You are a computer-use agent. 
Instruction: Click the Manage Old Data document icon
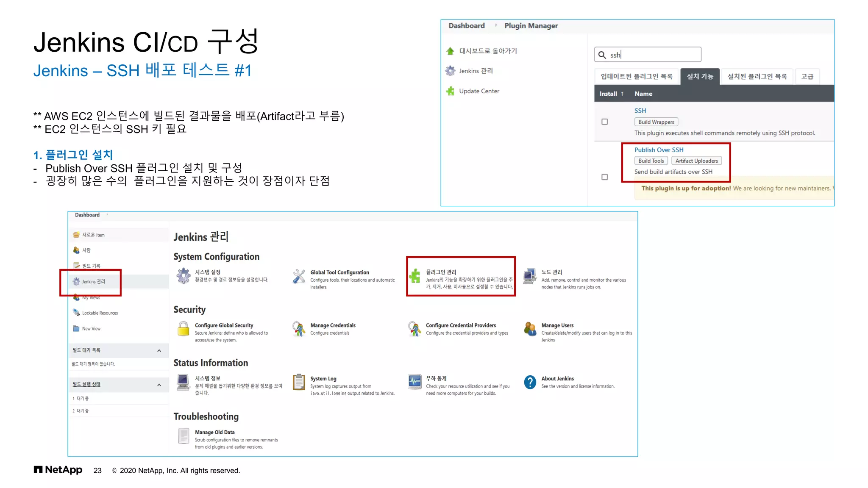point(184,435)
